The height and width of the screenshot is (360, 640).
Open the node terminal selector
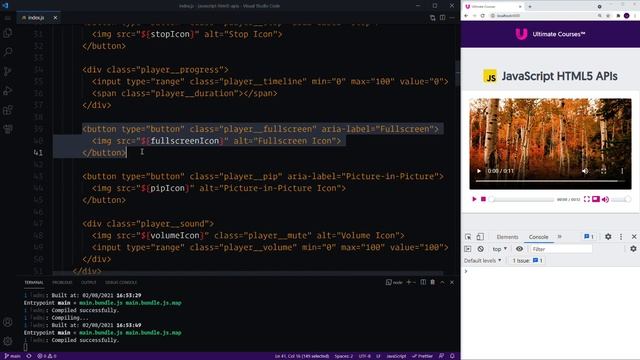coord(394,282)
